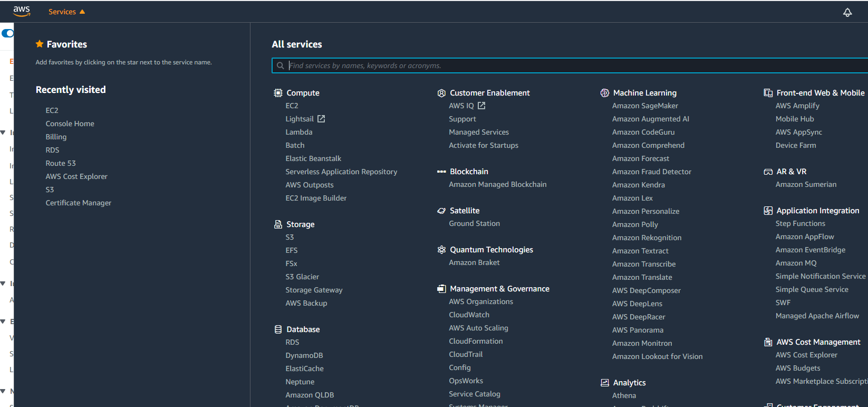Open Amazon Fraud Detector
Image resolution: width=868 pixels, height=407 pixels.
click(x=651, y=172)
